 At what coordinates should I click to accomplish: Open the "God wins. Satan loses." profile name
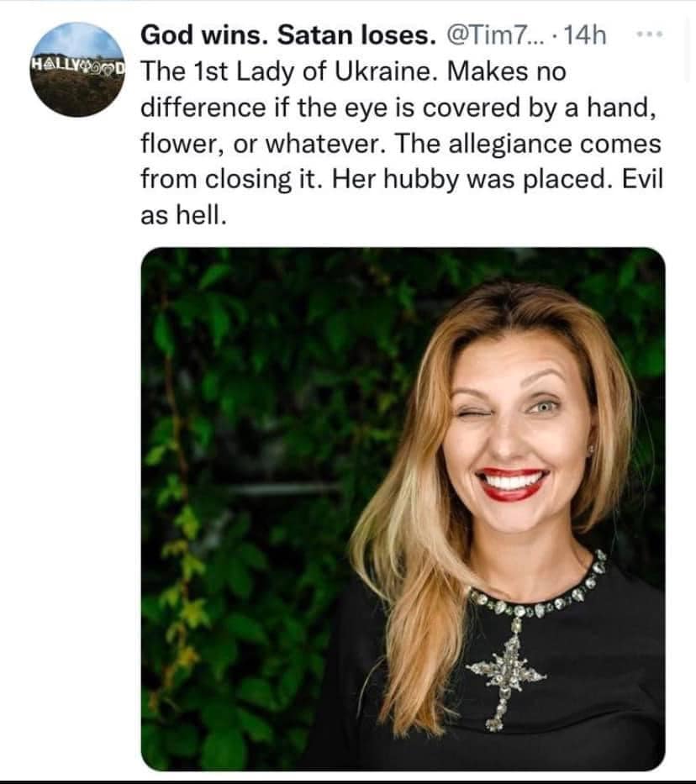pos(287,35)
